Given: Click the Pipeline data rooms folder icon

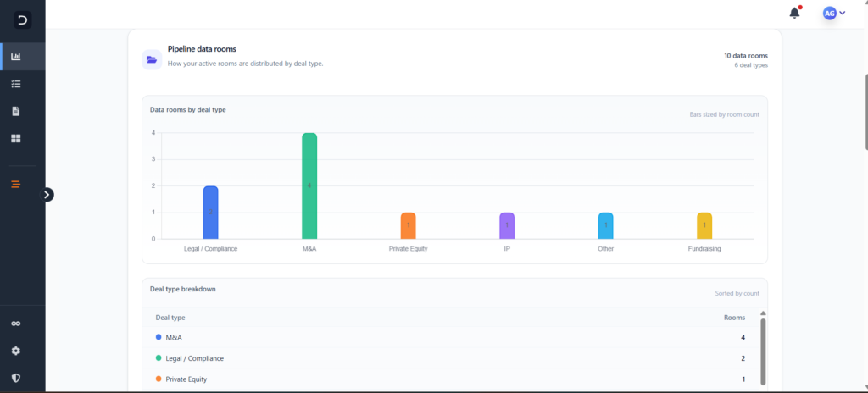Looking at the screenshot, I should (152, 59).
